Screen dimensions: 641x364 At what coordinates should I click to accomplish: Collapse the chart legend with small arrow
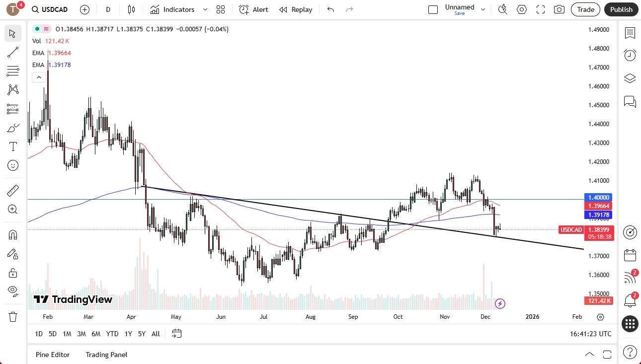39,77
